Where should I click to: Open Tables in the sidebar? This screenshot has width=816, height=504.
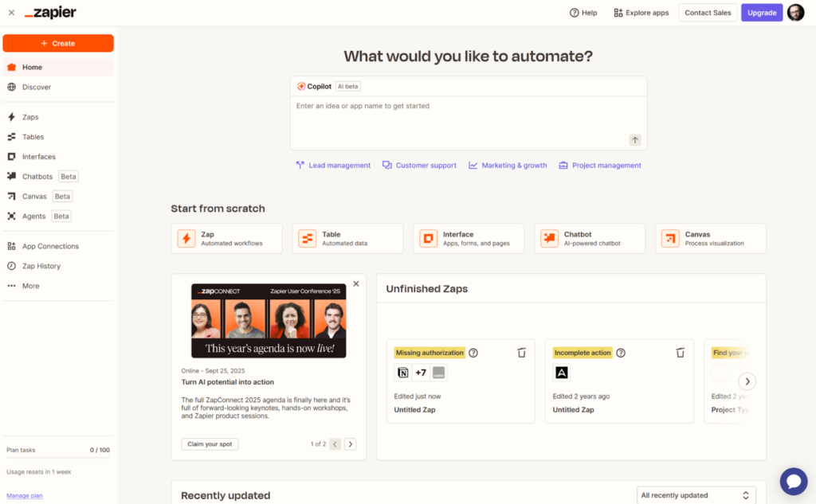[33, 137]
